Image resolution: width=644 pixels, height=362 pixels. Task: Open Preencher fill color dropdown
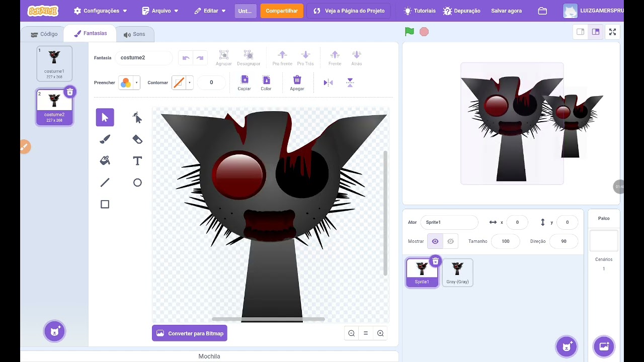129,82
